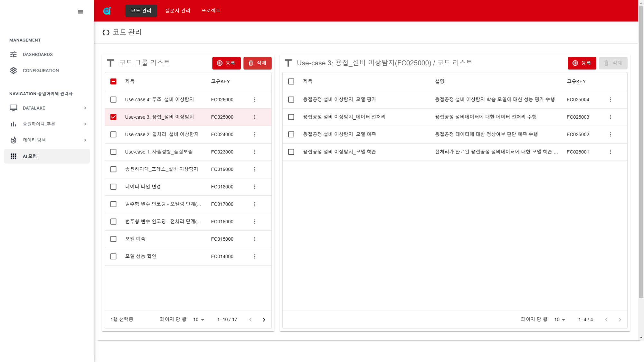Check Use-case 2: 열처리_설비 이상탐지 checkbox

point(113,135)
